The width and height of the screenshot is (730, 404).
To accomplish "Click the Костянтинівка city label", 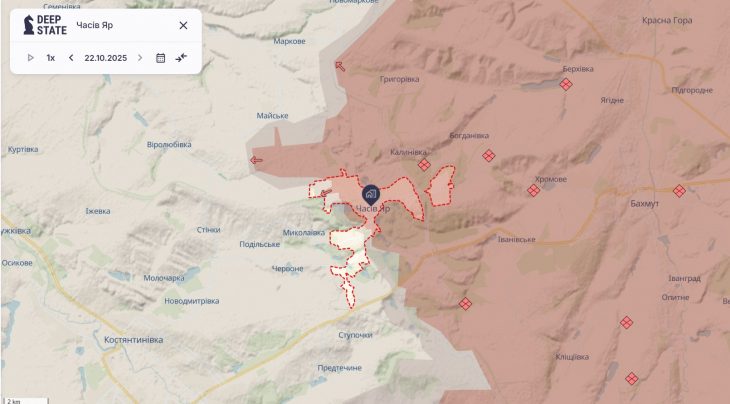I will [134, 340].
